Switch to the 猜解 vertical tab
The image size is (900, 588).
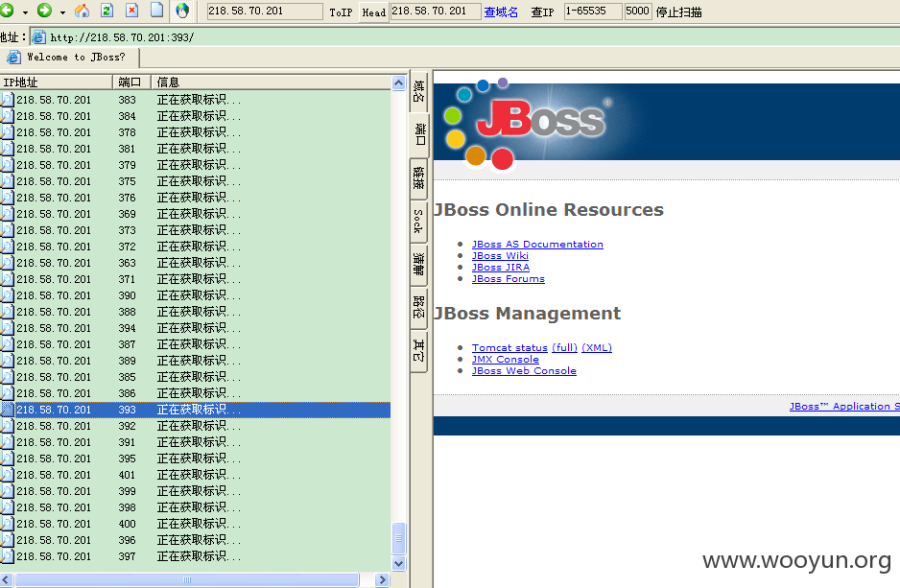click(x=419, y=264)
